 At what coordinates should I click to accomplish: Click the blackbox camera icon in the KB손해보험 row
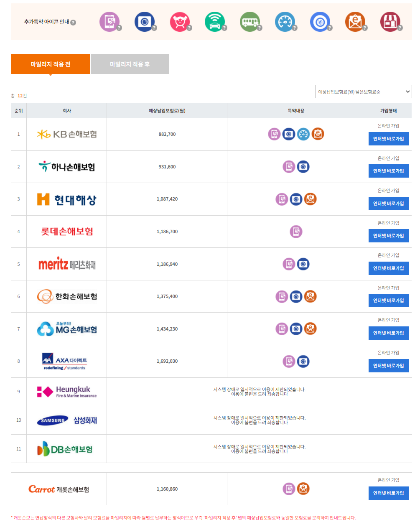pos(289,134)
